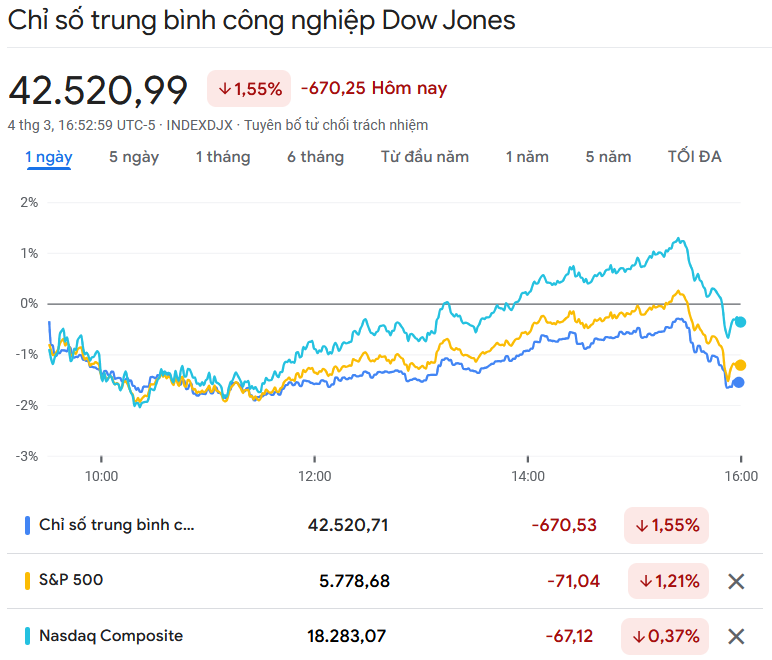Image resolution: width=772 pixels, height=660 pixels.
Task: Click the Dow Jones blue color indicator
Action: pos(27,525)
